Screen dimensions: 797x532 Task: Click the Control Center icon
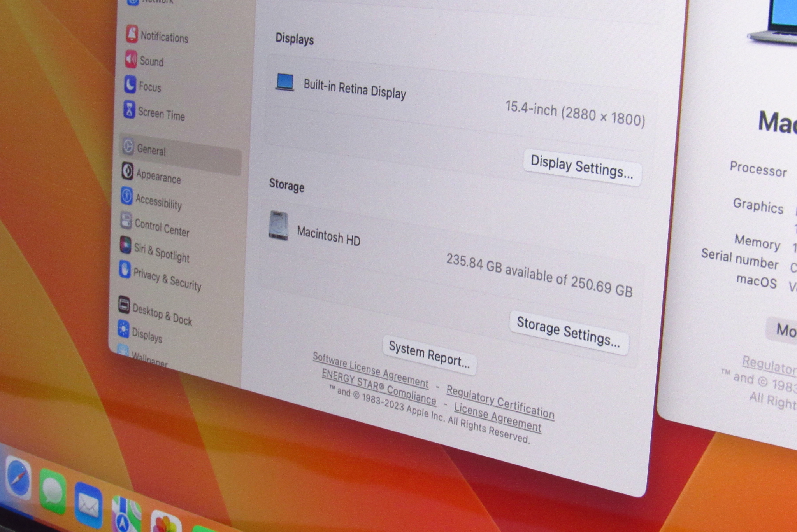point(126,220)
